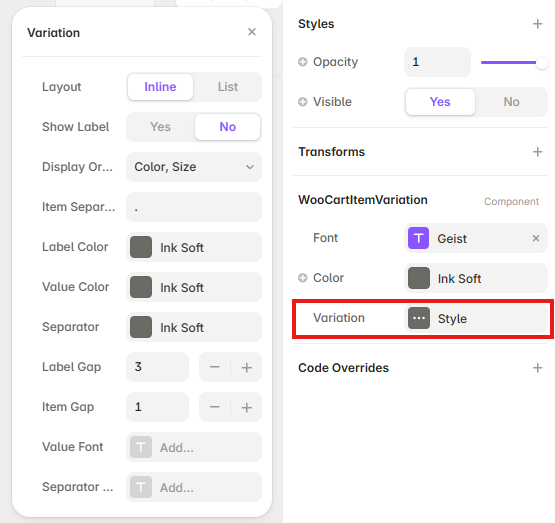Add a new style with Styles plus
Viewport: 555px width, 523px height.
click(537, 24)
